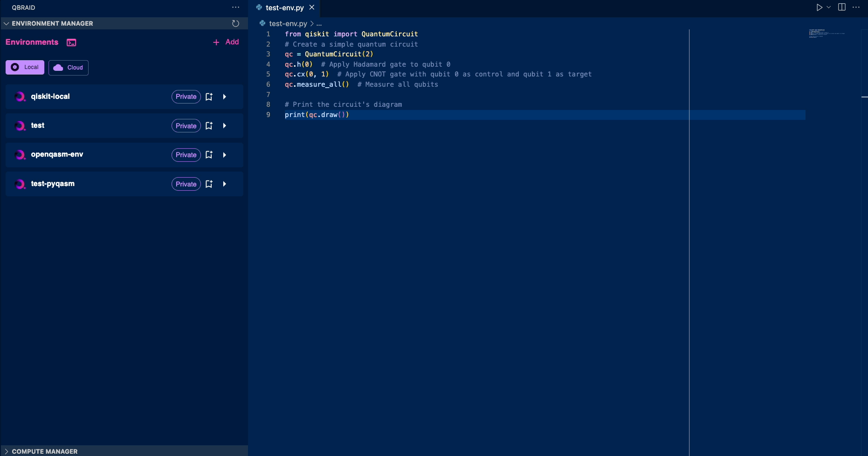Open editor more actions ellipsis

pos(856,7)
